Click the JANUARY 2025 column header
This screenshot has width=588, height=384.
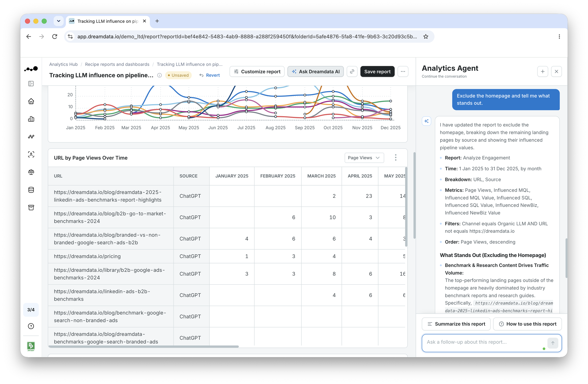[232, 176]
